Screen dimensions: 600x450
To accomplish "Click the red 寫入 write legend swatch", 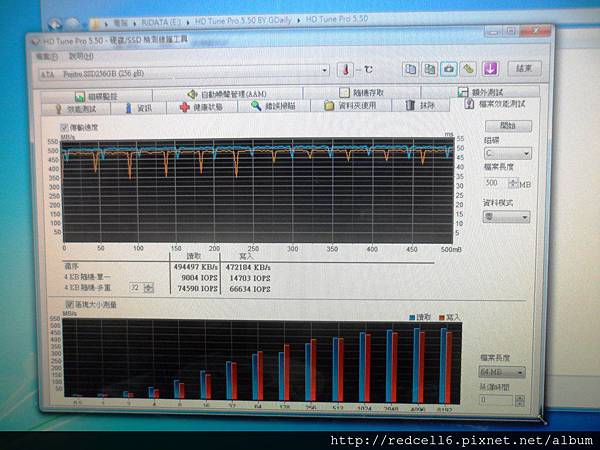I will [x=442, y=318].
